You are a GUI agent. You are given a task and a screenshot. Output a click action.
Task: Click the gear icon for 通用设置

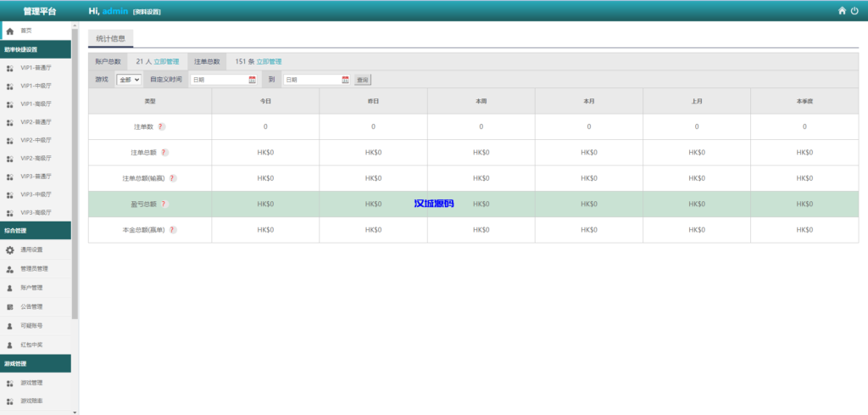10,250
